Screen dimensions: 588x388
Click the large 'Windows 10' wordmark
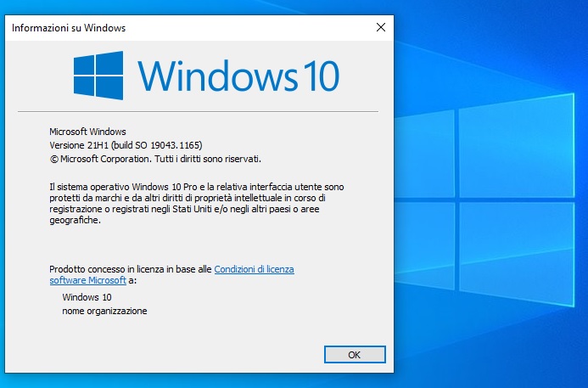238,76
